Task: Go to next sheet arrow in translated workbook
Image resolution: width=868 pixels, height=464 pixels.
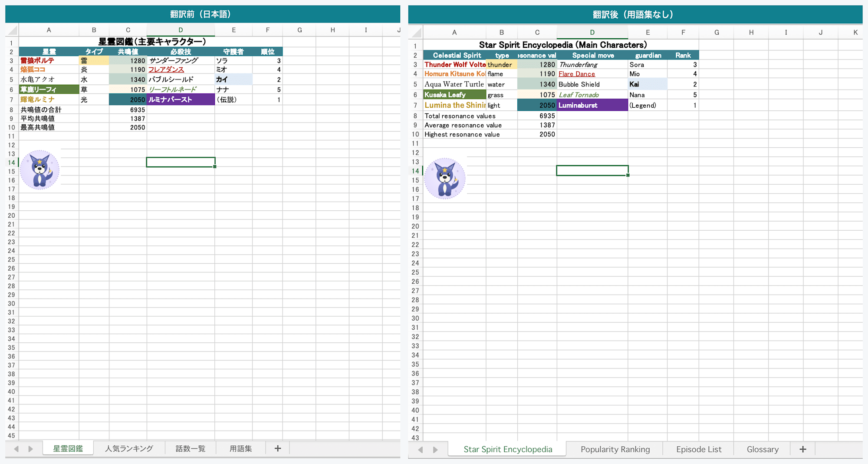Action: [435, 450]
